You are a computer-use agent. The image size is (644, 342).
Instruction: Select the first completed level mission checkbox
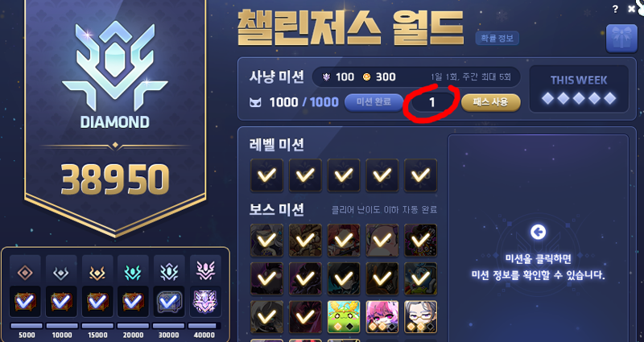(266, 175)
